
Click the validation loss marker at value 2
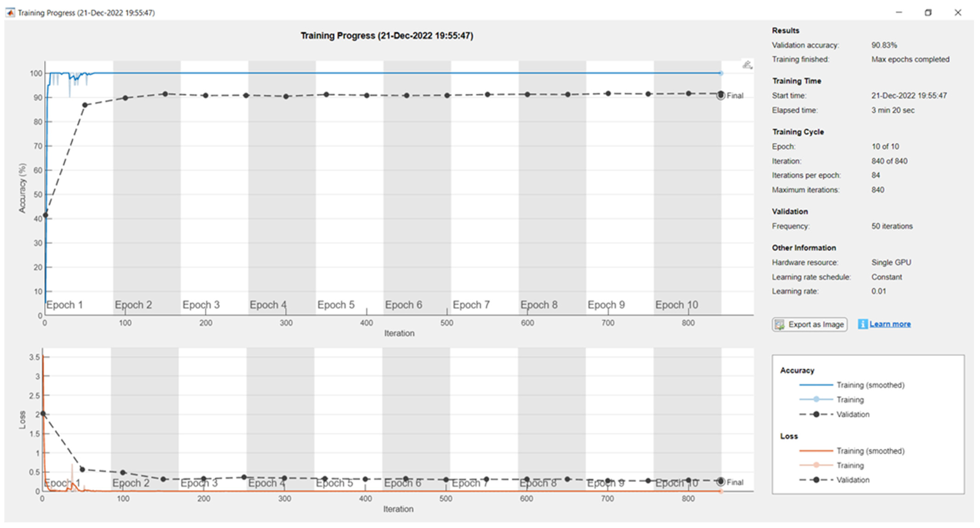tap(43, 413)
